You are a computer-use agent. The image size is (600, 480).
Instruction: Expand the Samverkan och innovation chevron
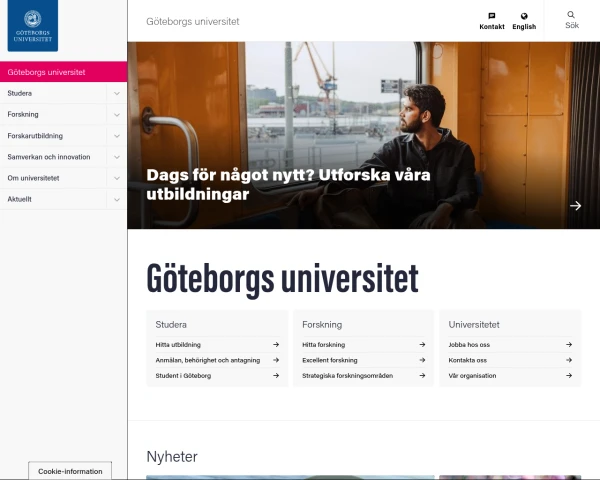(x=117, y=157)
